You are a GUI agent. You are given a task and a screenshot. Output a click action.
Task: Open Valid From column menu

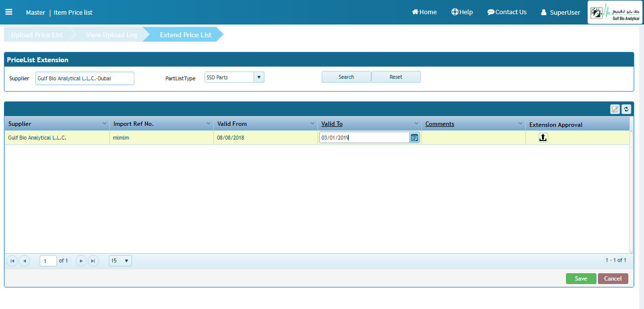[x=312, y=123]
